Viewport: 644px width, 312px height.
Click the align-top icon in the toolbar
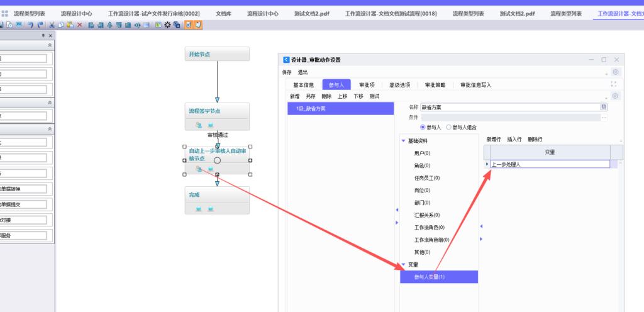(x=119, y=25)
